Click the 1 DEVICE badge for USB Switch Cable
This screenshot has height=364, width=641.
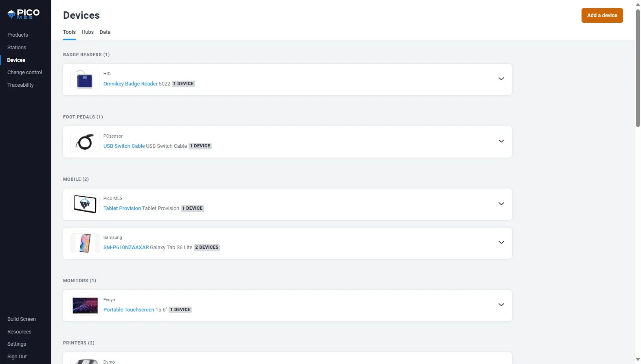[200, 146]
